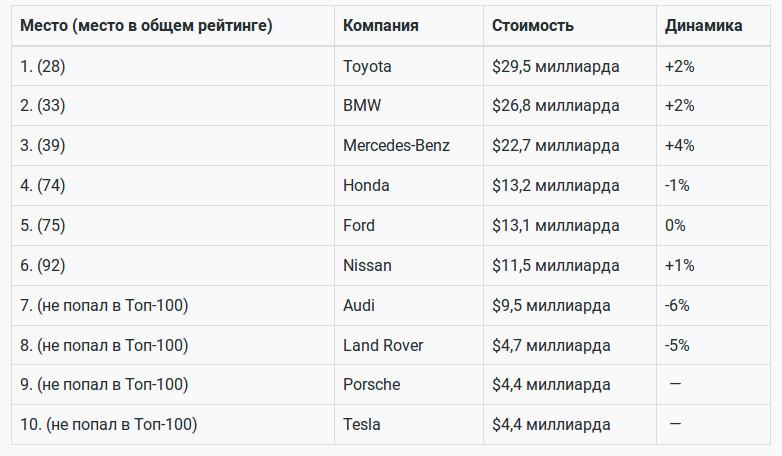Select the BMW company cell
The image size is (782, 456).
click(362, 105)
